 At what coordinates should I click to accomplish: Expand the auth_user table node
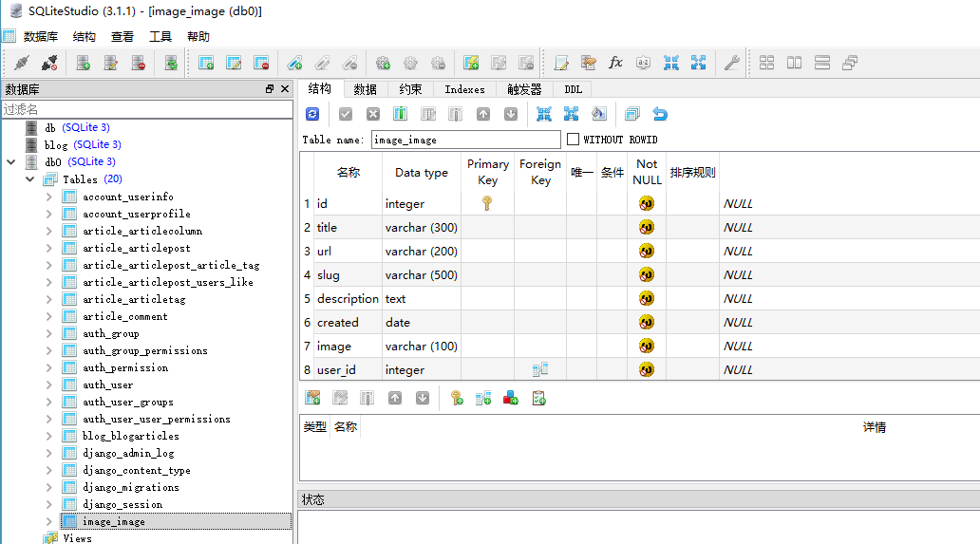[48, 385]
